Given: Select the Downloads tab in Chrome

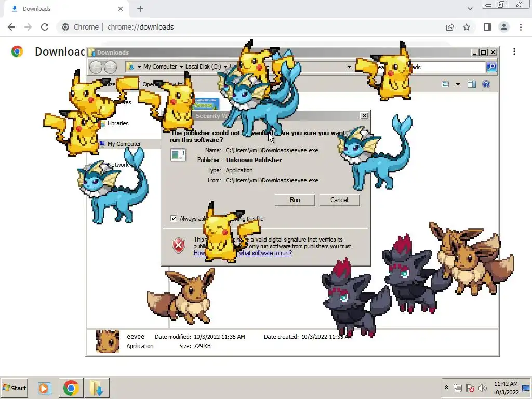Looking at the screenshot, I should pyautogui.click(x=66, y=9).
